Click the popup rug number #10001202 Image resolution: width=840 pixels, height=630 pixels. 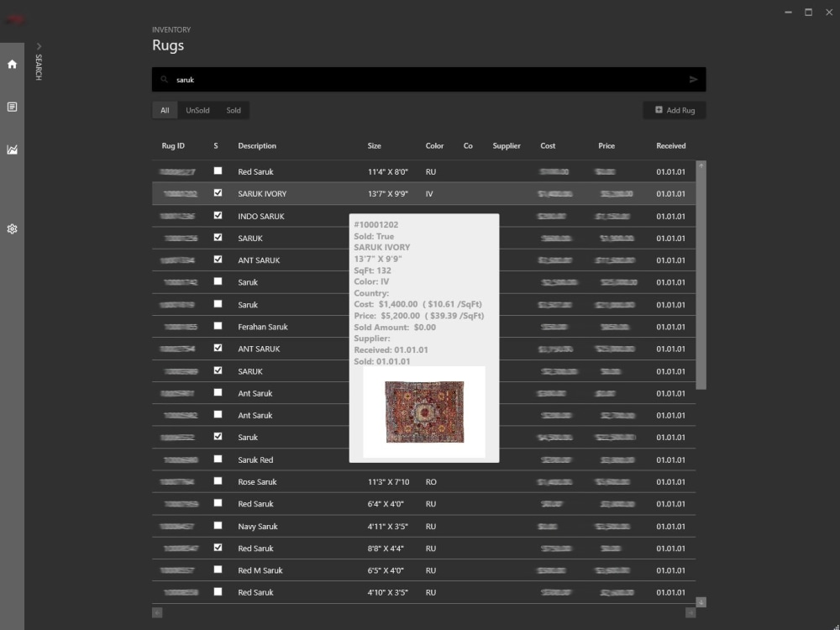pyautogui.click(x=376, y=224)
